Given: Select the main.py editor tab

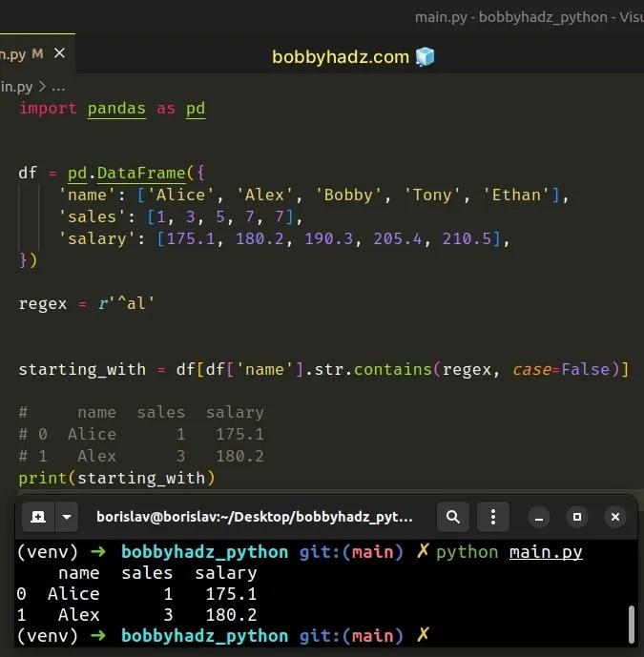Looking at the screenshot, I should 37,53.
